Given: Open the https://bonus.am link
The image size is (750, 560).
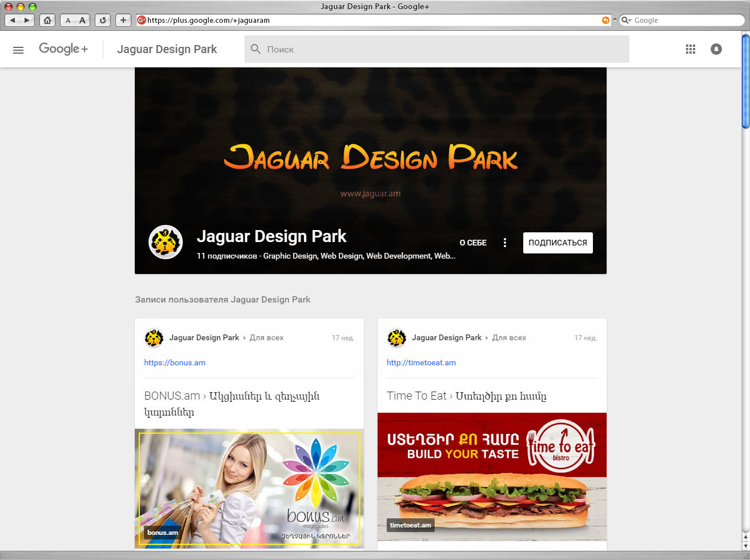Looking at the screenshot, I should pos(175,362).
